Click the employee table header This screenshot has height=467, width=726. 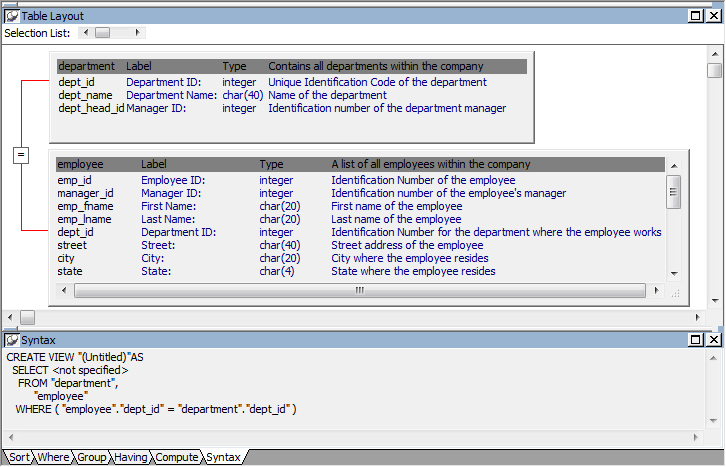click(80, 164)
